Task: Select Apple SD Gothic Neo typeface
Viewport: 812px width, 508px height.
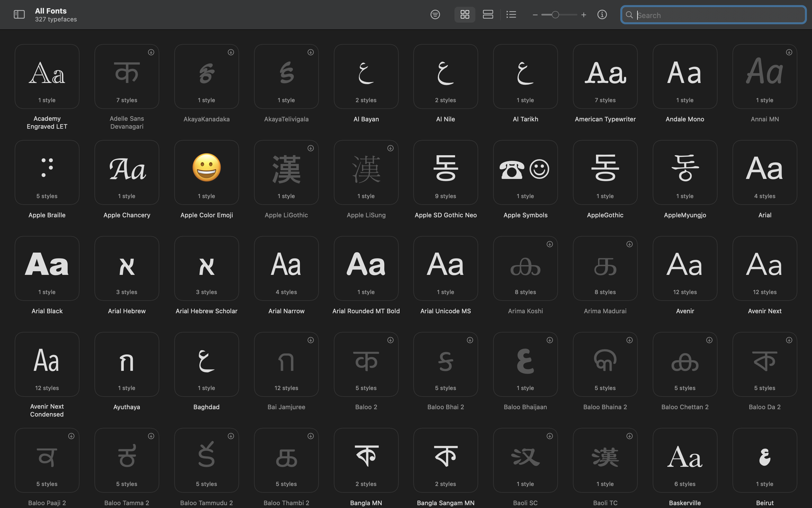Action: click(x=445, y=172)
